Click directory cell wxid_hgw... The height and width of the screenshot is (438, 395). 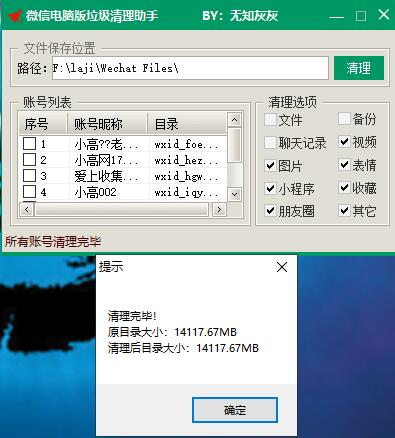(x=186, y=176)
